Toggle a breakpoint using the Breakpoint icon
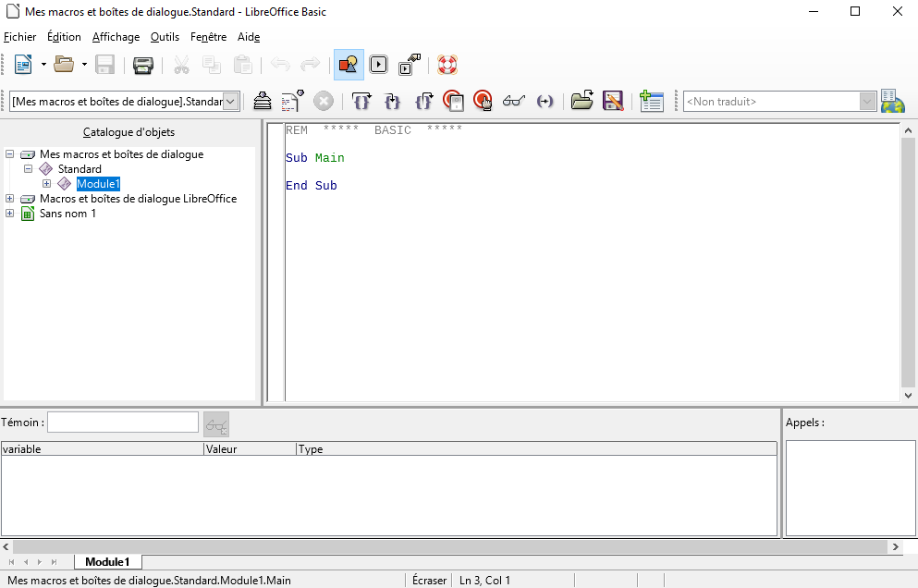 tap(452, 102)
